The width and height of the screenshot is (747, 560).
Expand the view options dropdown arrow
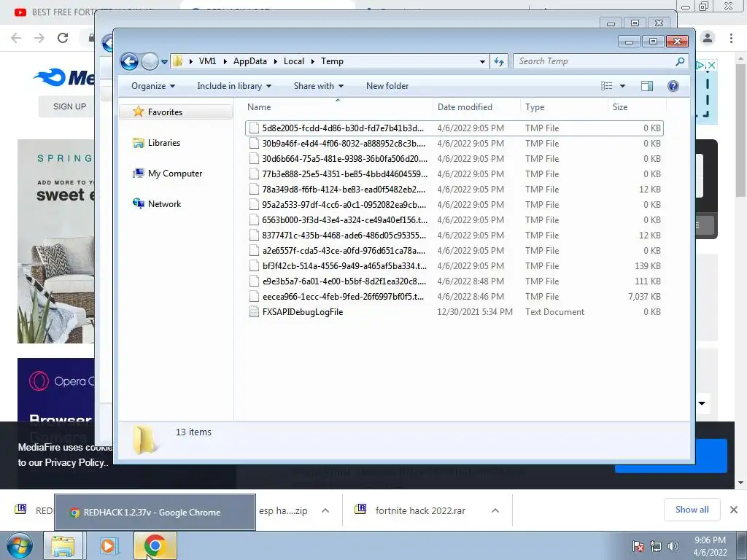click(x=622, y=86)
